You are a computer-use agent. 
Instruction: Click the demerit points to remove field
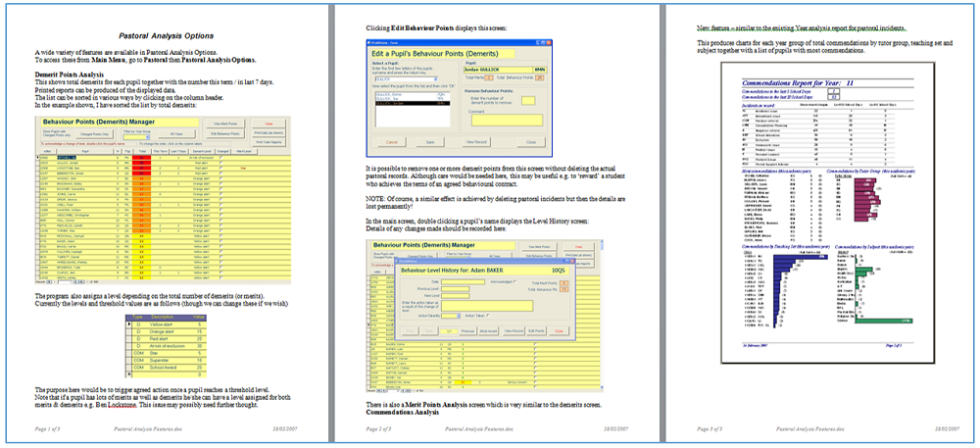pos(528,101)
